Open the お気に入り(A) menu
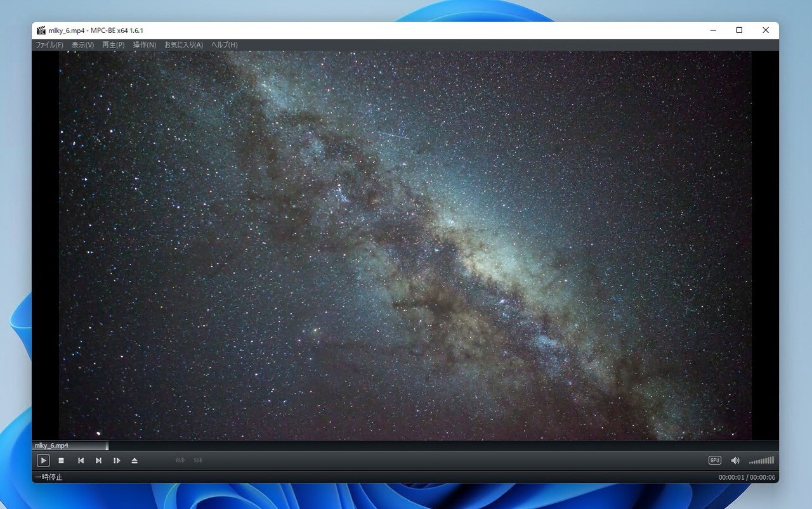This screenshot has width=812, height=509. [x=183, y=45]
